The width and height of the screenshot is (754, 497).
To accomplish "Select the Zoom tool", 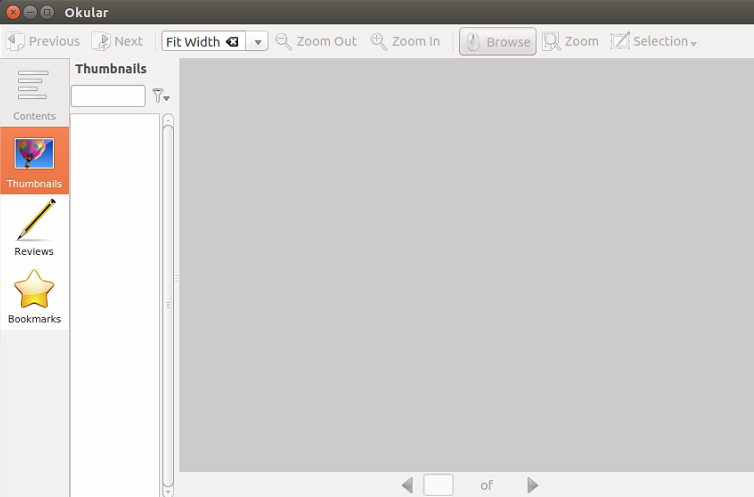I will coord(570,41).
